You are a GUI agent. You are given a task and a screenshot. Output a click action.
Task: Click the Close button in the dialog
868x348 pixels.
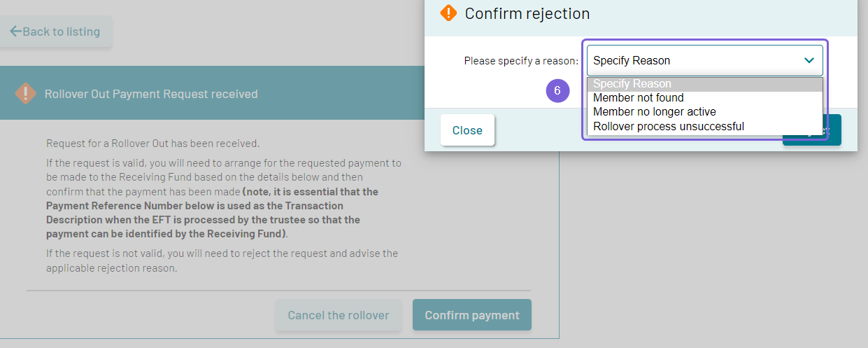pos(467,130)
